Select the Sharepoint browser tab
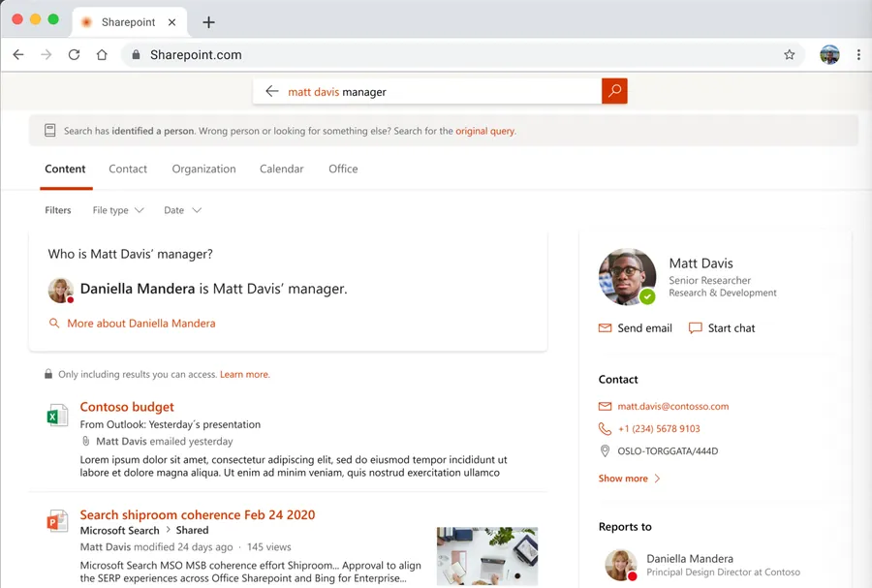Screen dimensions: 872x588 (129, 22)
